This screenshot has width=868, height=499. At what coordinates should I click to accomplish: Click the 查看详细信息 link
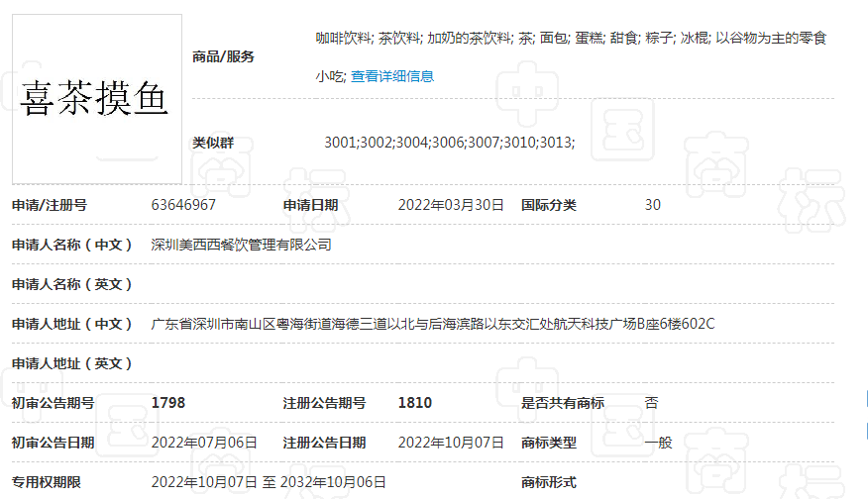pos(391,76)
